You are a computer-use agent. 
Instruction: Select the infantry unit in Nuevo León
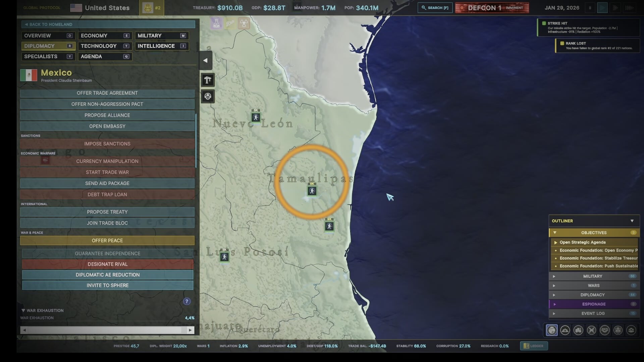point(256,117)
